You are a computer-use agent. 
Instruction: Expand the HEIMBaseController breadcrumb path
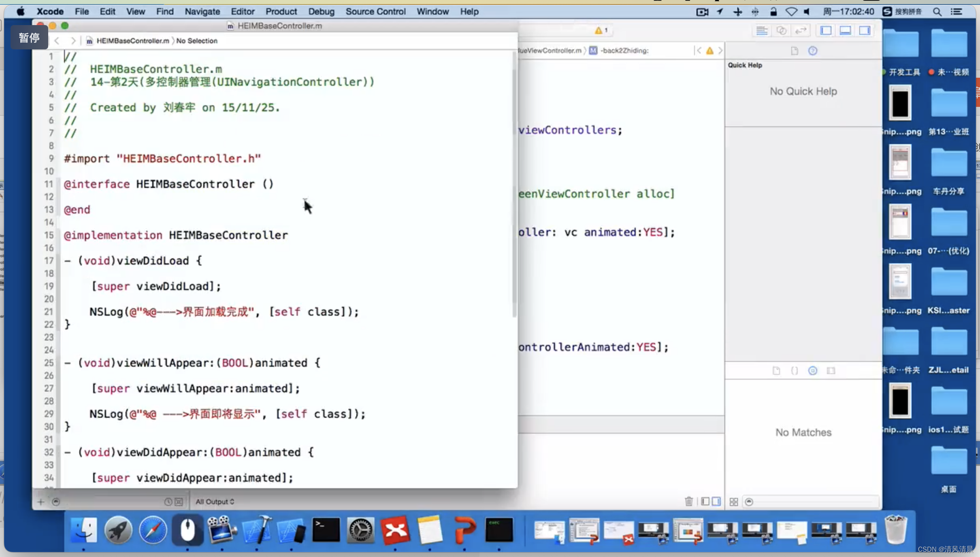pyautogui.click(x=132, y=40)
